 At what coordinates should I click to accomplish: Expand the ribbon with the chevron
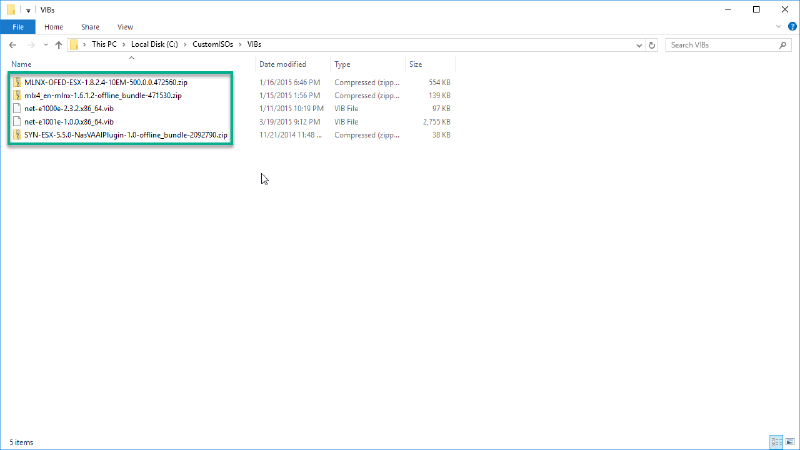tap(778, 27)
